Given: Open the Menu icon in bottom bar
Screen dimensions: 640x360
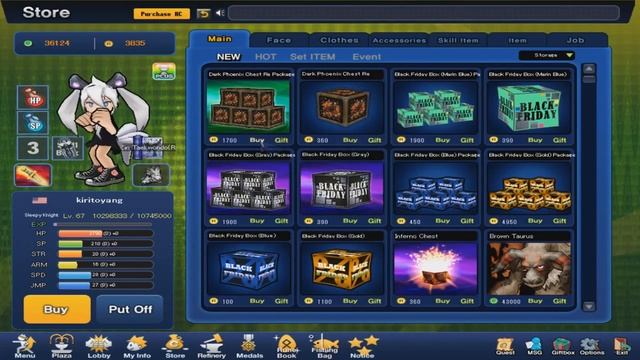Looking at the screenshot, I should (24, 346).
